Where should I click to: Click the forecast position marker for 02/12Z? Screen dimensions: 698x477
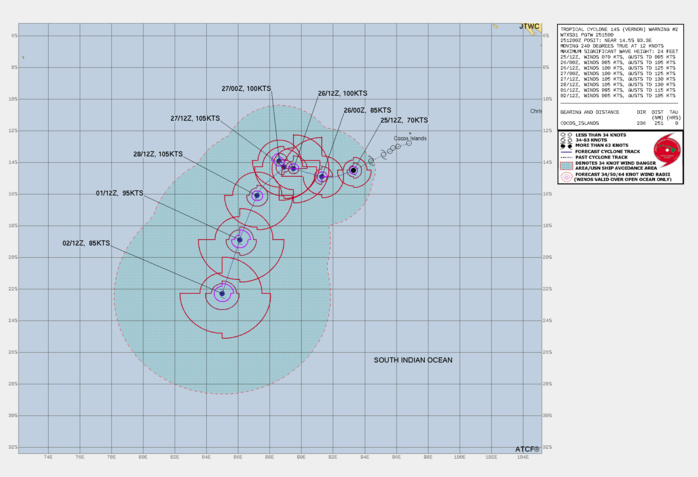(x=222, y=294)
